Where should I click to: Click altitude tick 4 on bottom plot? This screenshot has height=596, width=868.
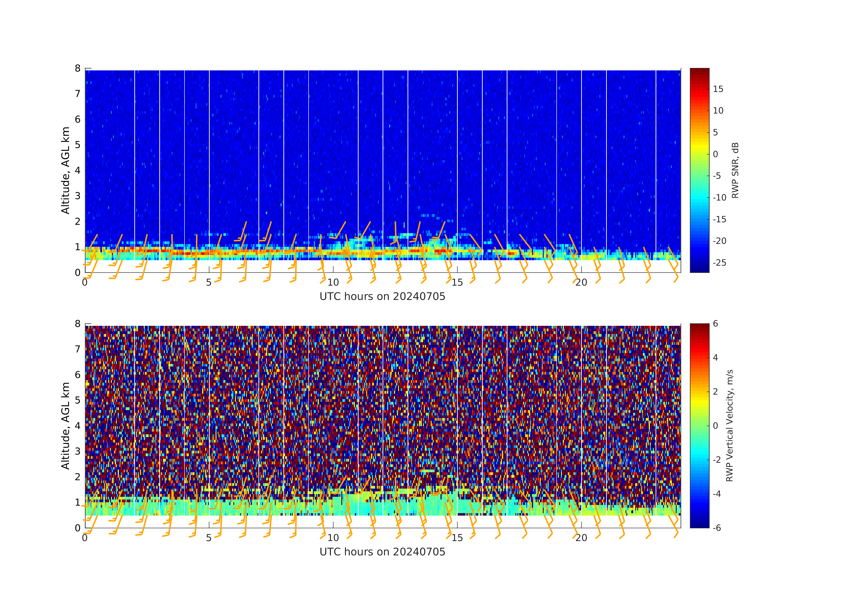[x=78, y=426]
